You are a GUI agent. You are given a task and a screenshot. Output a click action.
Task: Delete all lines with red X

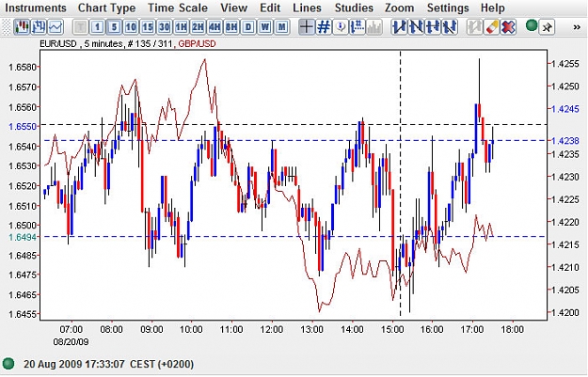coord(508,27)
